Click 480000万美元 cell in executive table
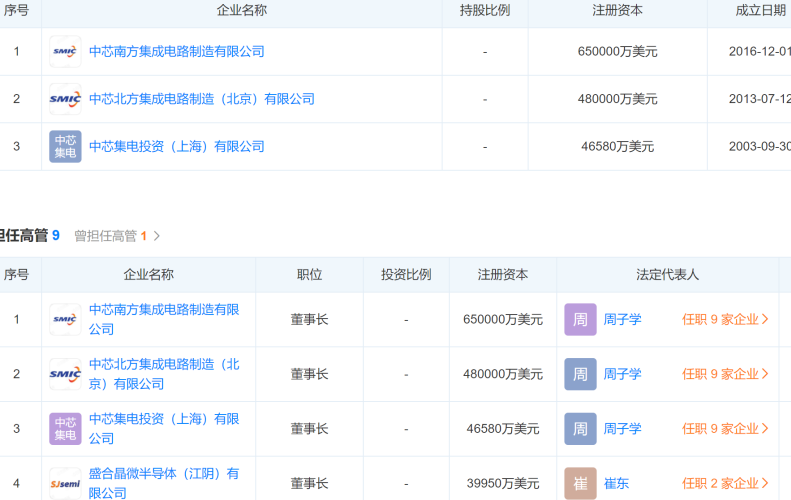The width and height of the screenshot is (791, 500). click(x=503, y=374)
